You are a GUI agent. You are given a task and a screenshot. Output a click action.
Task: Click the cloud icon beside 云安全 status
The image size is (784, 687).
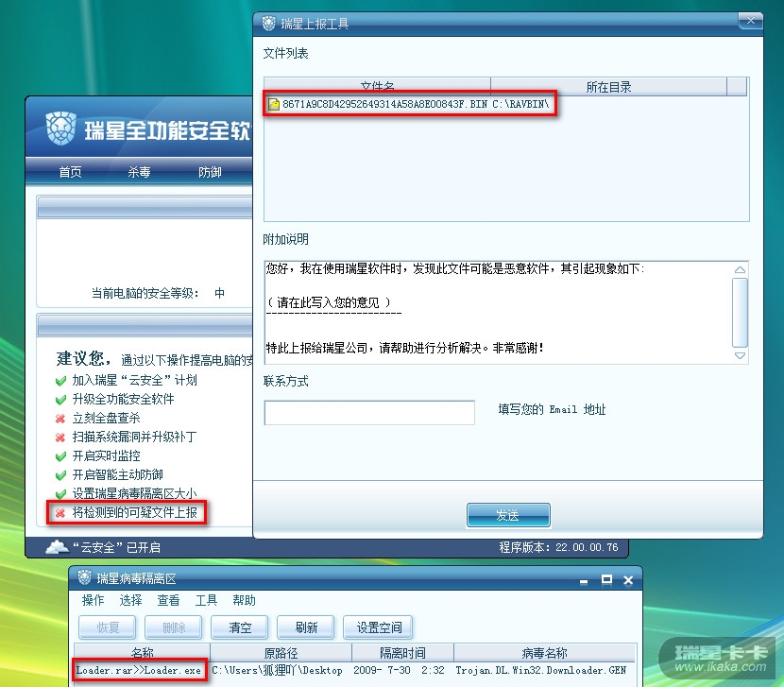point(57,547)
